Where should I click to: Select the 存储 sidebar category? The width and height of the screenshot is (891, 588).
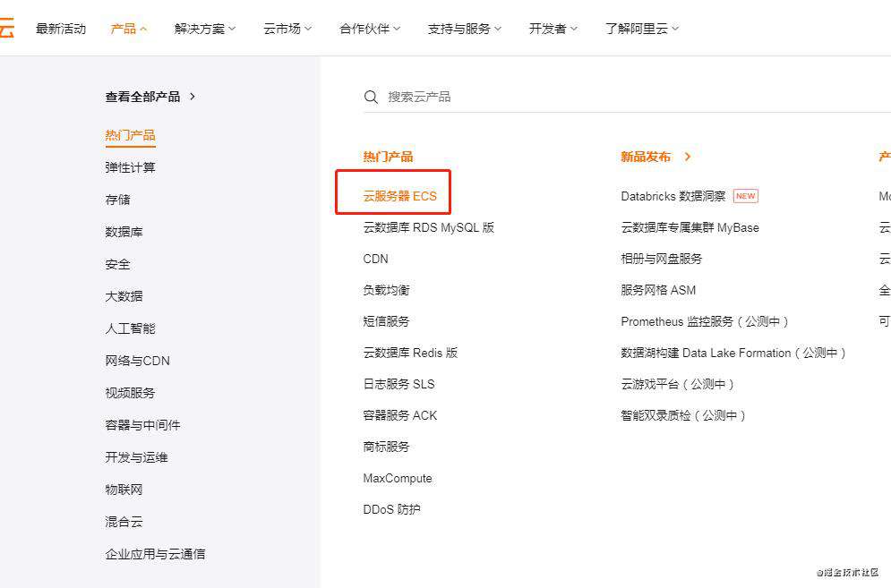pos(117,200)
